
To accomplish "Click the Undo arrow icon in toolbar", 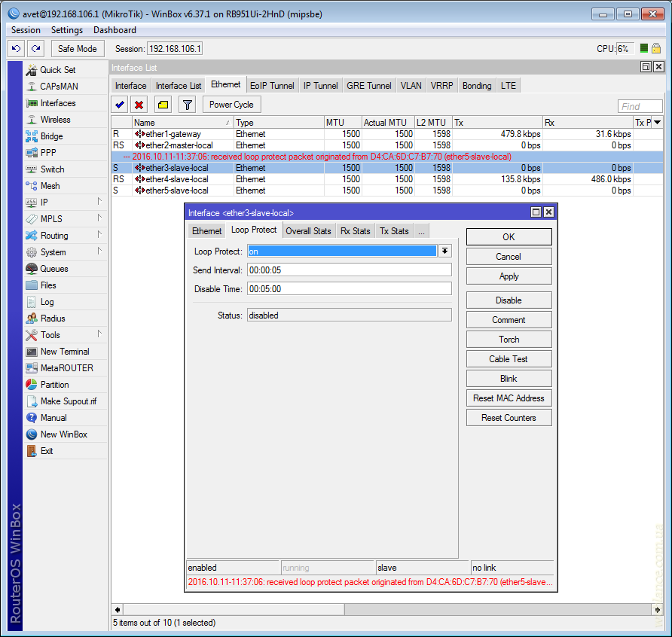I will (17, 48).
